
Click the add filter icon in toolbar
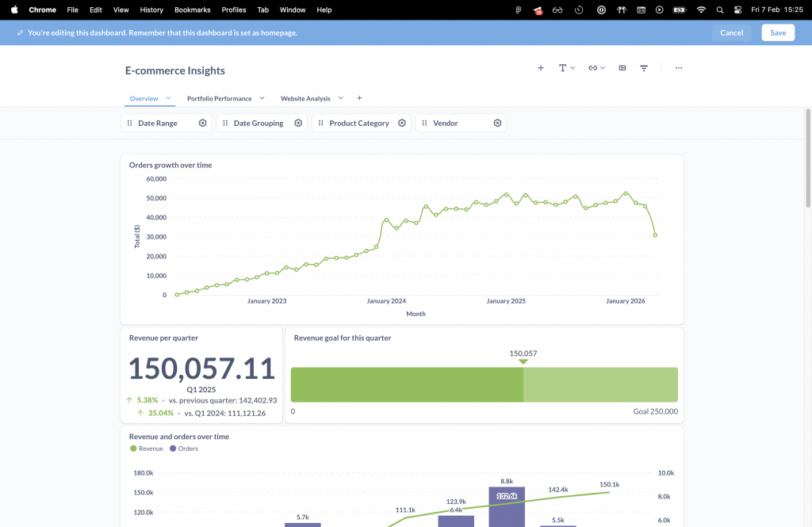click(x=644, y=68)
